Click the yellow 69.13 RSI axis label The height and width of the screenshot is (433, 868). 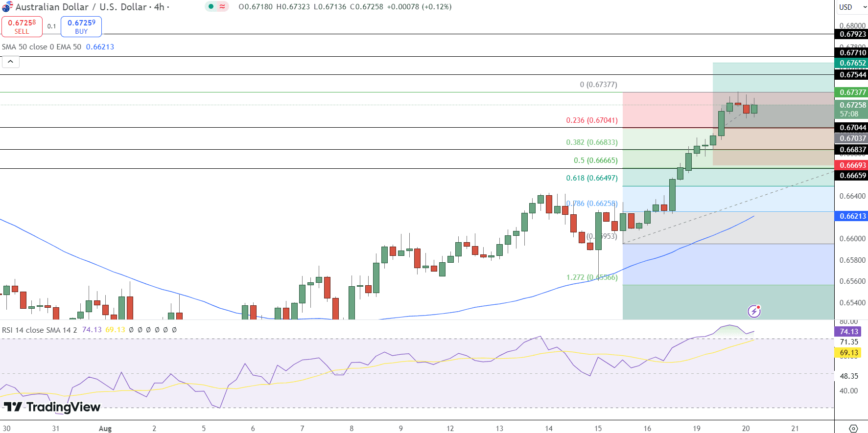pyautogui.click(x=848, y=353)
